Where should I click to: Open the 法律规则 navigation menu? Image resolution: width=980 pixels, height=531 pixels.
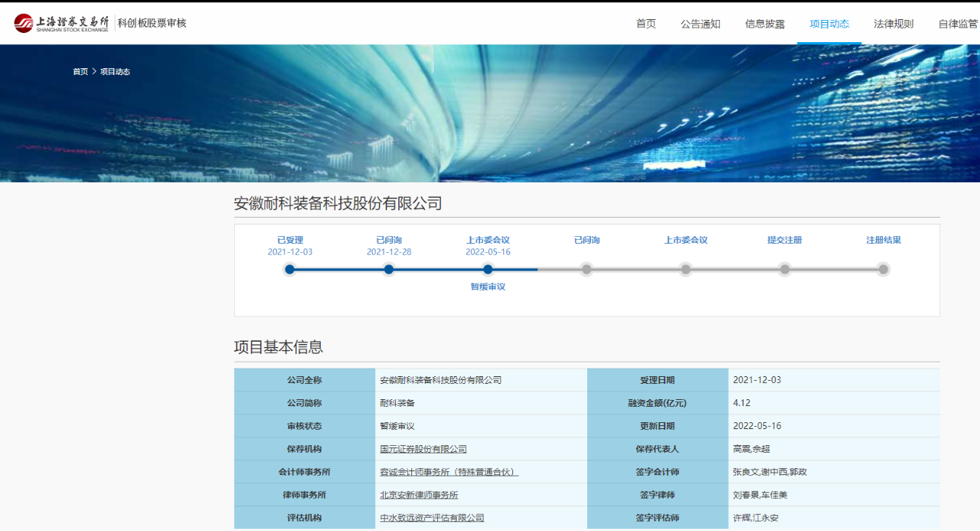tap(893, 24)
